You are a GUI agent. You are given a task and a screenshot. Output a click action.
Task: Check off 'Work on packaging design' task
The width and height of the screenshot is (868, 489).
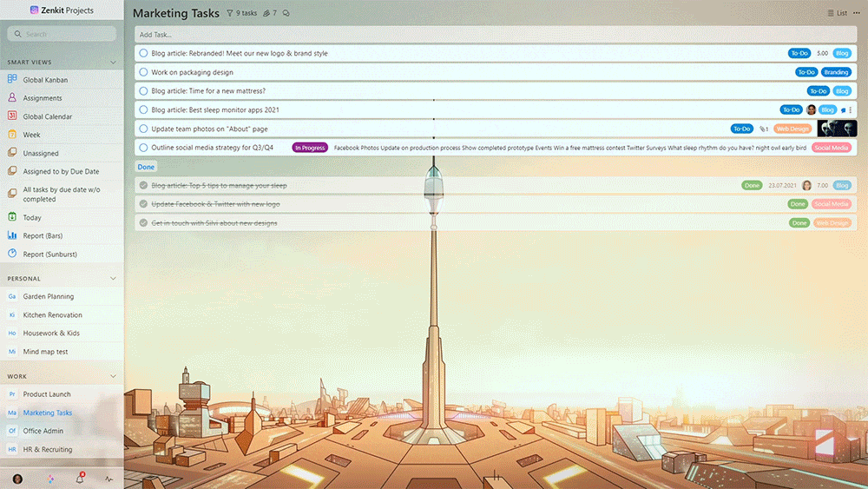click(143, 72)
